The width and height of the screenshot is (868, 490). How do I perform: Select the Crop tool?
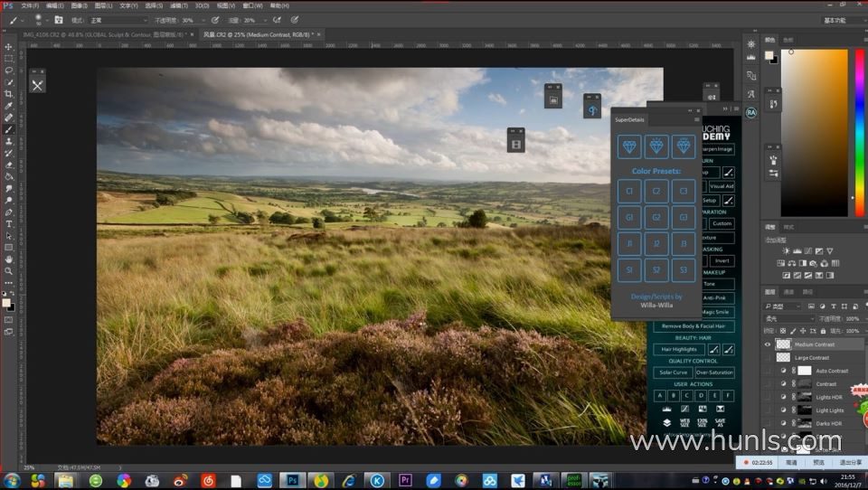pyautogui.click(x=9, y=94)
